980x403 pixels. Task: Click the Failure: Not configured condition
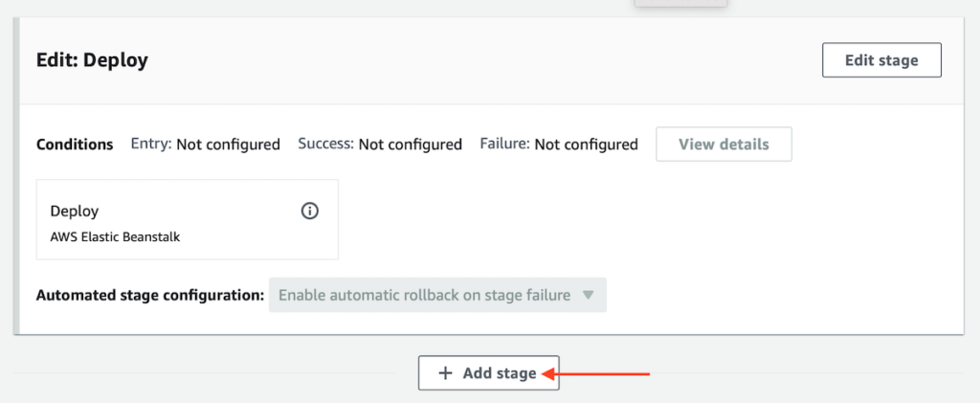coord(559,145)
